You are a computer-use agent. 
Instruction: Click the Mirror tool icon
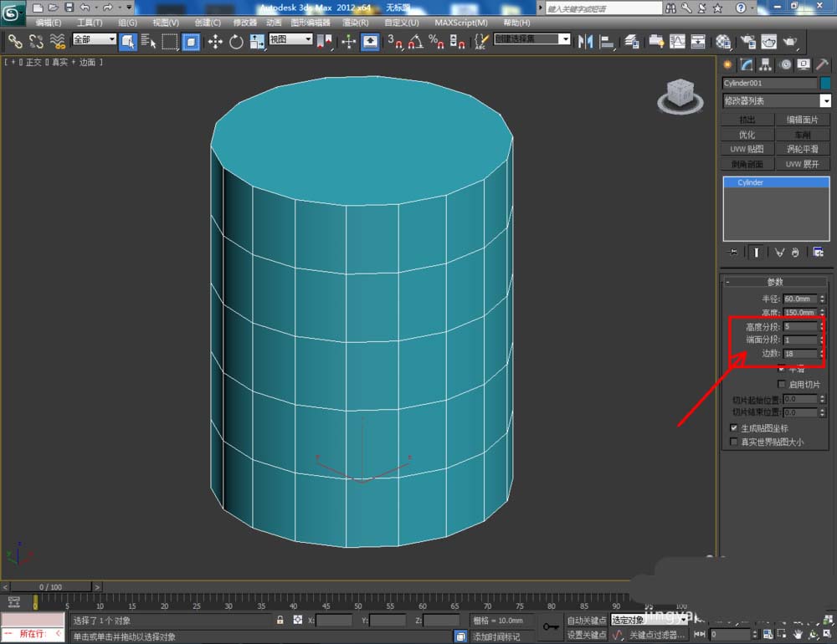pyautogui.click(x=586, y=41)
